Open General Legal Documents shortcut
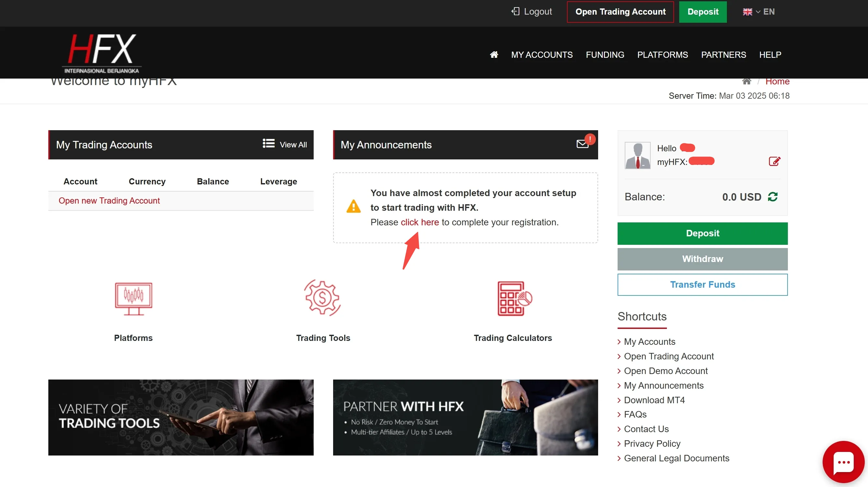Screen dimensions: 868x487 pos(676,458)
